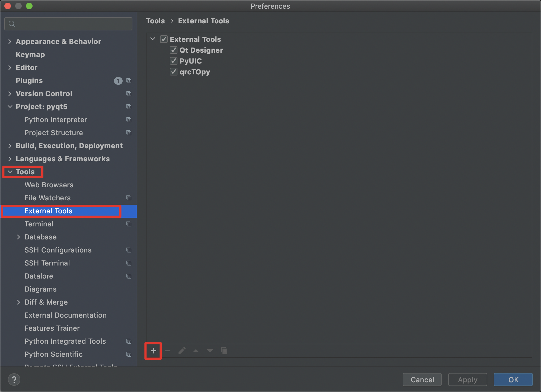Select the PyUIC tool row
This screenshot has height=392, width=541.
[x=339, y=61]
